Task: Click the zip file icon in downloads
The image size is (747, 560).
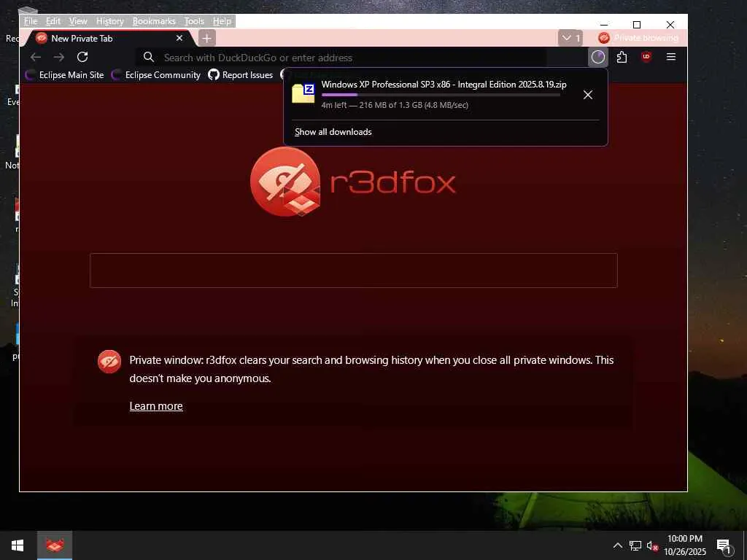Action: (303, 93)
